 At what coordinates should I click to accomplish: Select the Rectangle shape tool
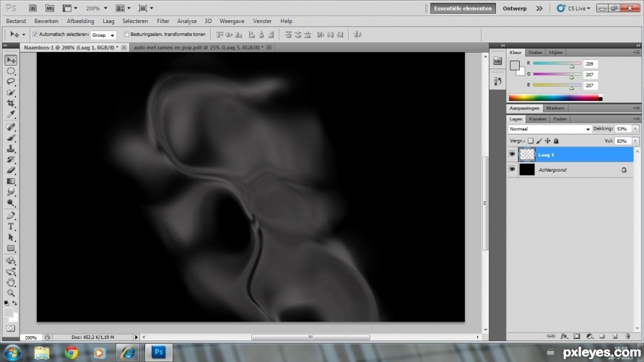pos(11,248)
